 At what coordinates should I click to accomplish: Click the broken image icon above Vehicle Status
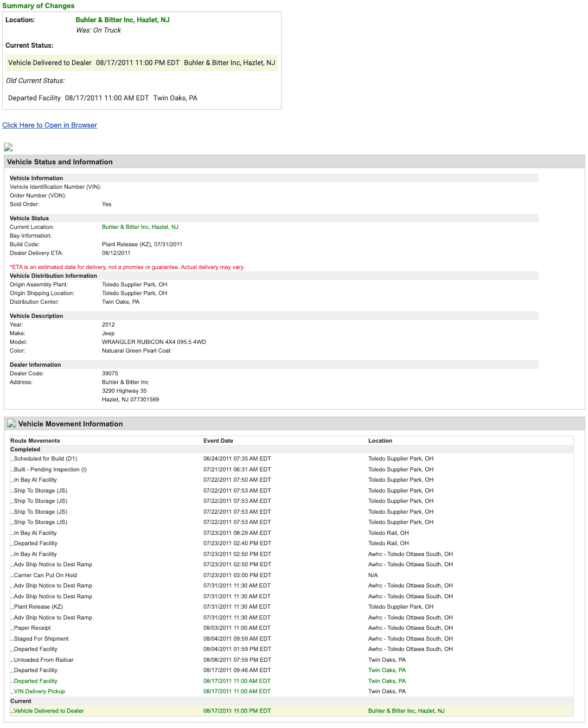click(x=8, y=147)
